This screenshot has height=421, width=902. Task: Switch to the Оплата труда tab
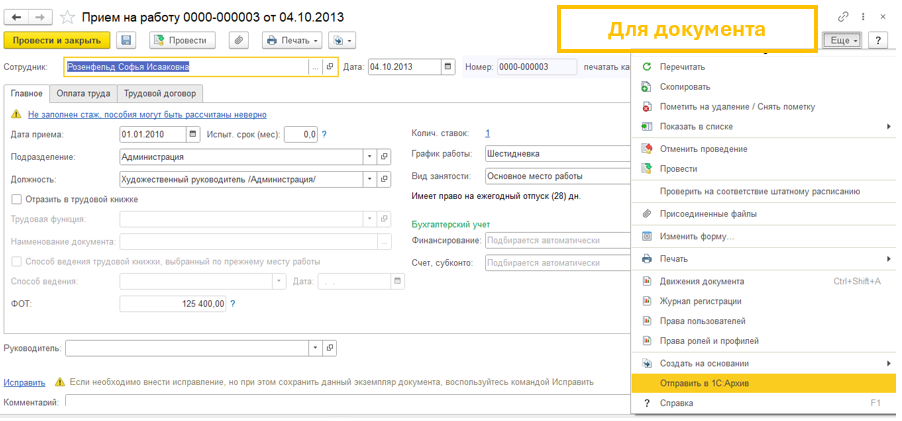coord(83,93)
